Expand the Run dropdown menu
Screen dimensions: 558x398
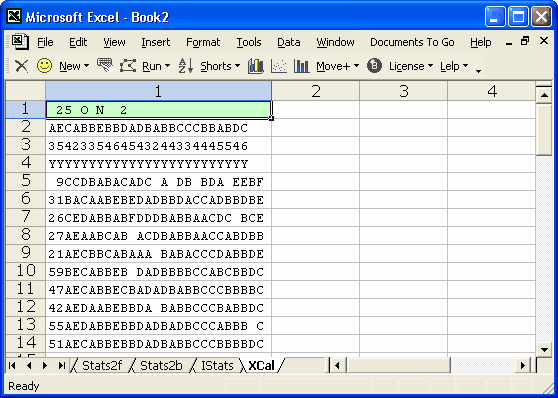pyautogui.click(x=156, y=66)
